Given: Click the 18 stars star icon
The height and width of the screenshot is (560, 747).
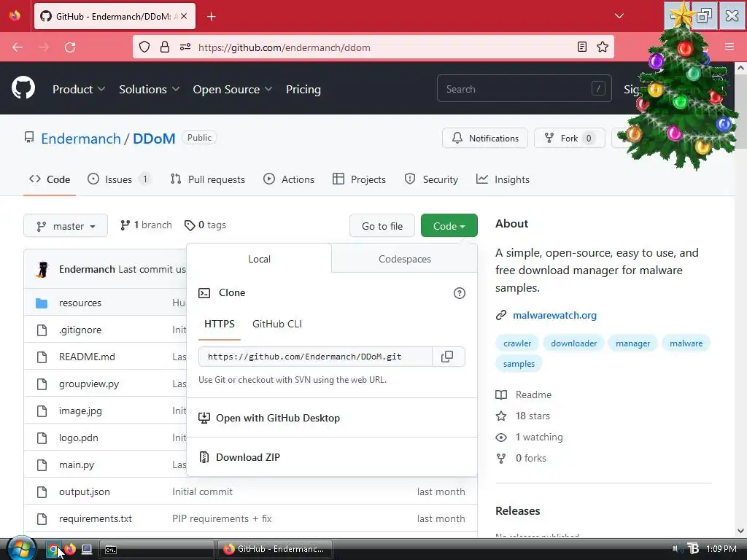Looking at the screenshot, I should coord(501,416).
